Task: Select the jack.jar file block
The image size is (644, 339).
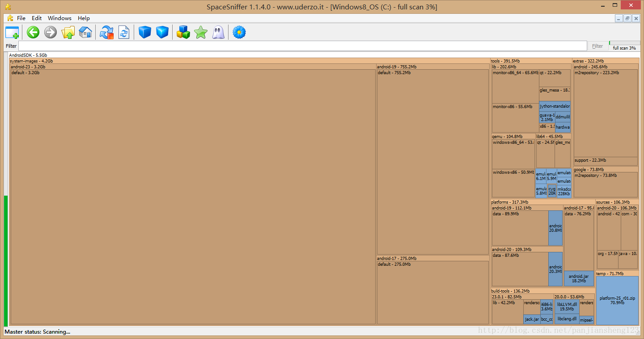Action: [x=532, y=319]
